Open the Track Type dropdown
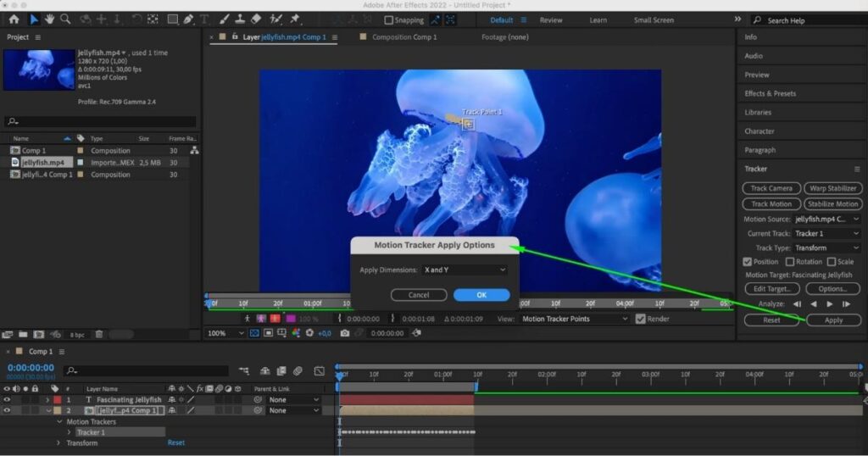 tap(826, 247)
